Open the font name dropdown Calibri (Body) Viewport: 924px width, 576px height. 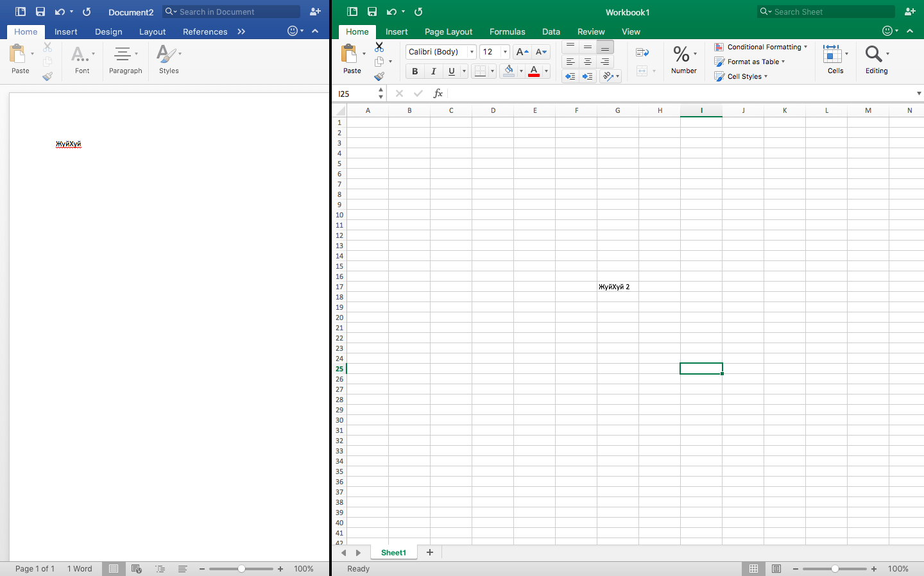[472, 52]
